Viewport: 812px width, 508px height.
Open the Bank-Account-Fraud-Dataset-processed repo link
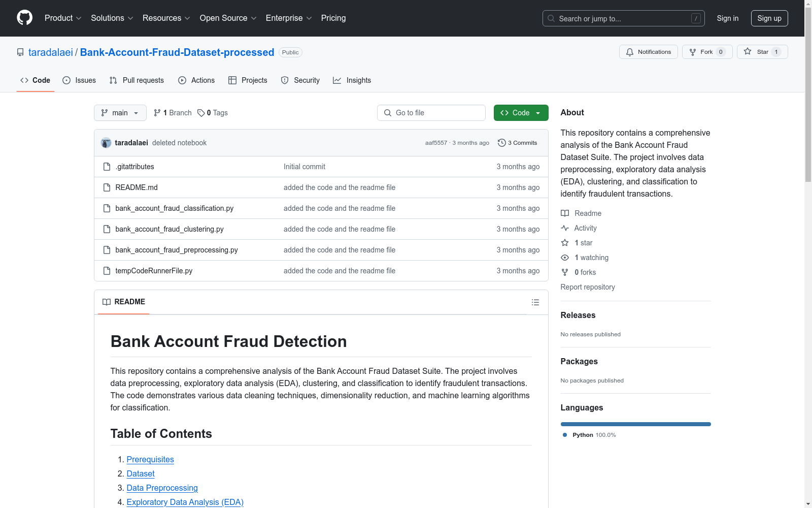(177, 52)
